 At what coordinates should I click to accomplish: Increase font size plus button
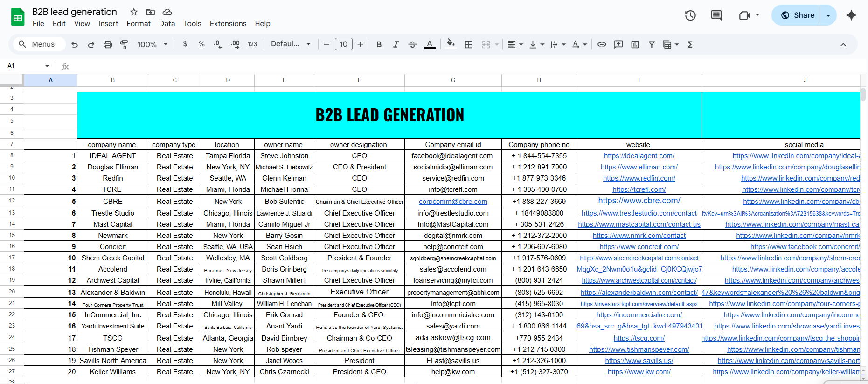click(x=360, y=44)
